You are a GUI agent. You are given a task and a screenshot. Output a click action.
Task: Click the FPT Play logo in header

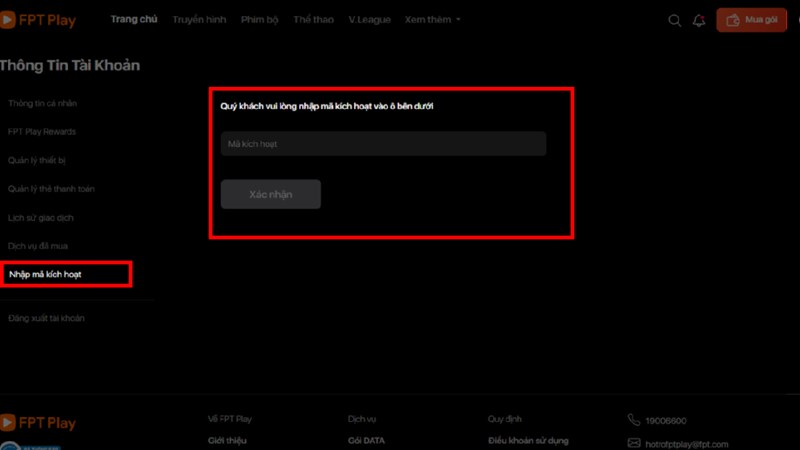(38, 20)
